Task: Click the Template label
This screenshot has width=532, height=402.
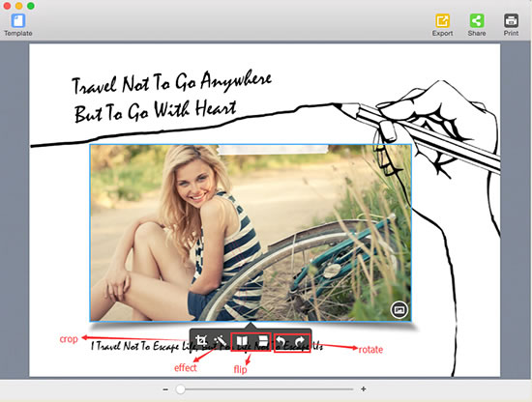Action: coord(18,33)
